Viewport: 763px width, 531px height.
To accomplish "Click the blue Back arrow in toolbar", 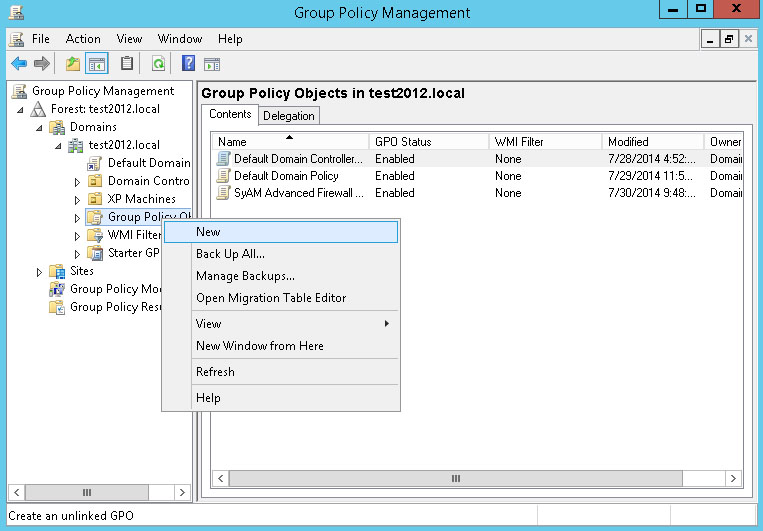I will pyautogui.click(x=18, y=64).
